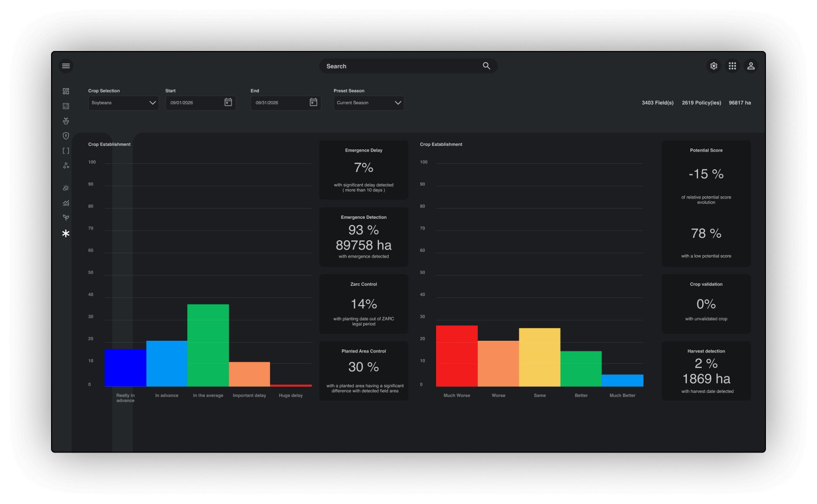Click the asterisk icon in the sidebar
817x504 pixels.
tap(66, 234)
